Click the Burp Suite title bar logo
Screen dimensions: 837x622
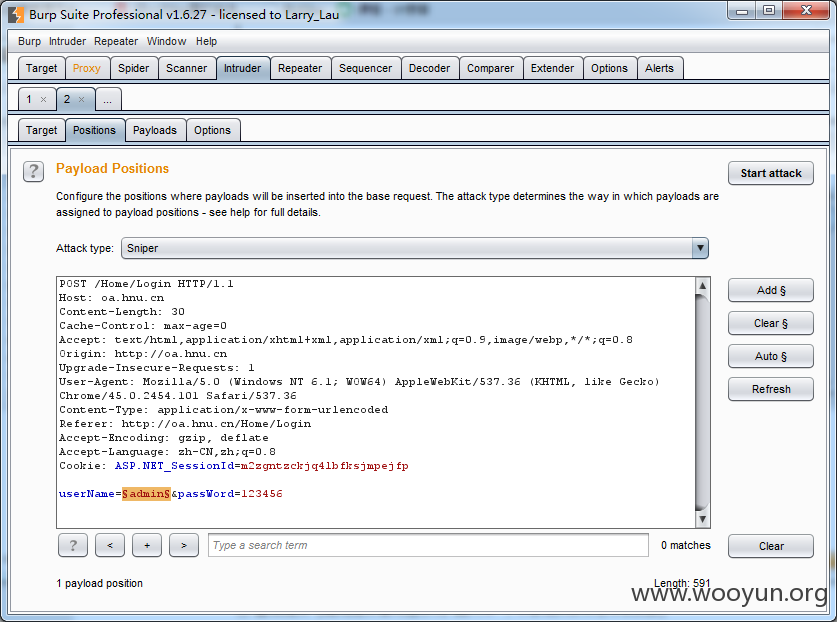(16, 14)
